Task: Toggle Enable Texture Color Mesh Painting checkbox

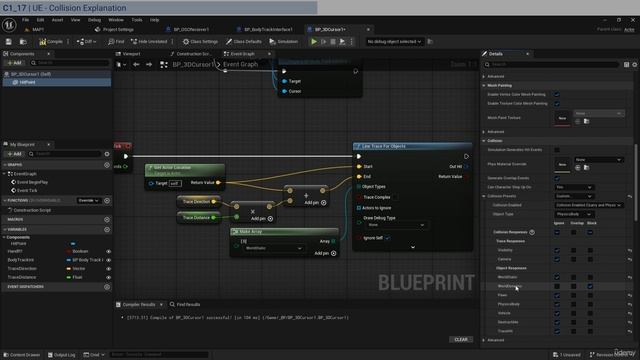Action: click(557, 104)
